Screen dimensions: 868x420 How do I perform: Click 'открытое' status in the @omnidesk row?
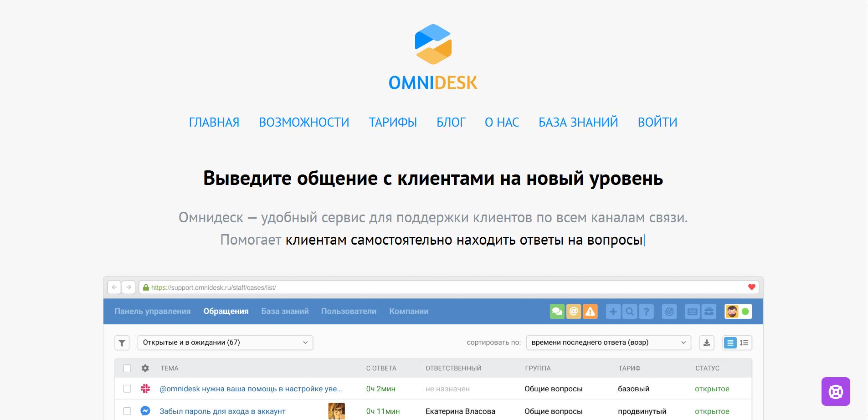pyautogui.click(x=712, y=389)
